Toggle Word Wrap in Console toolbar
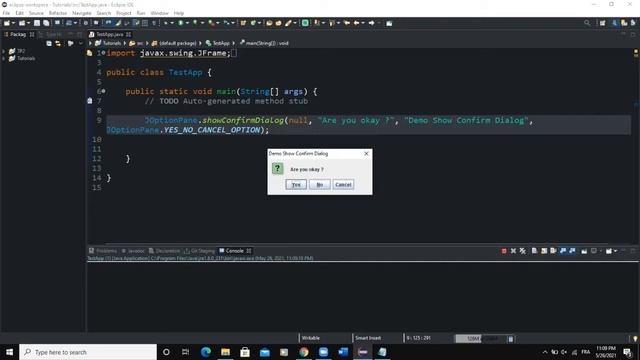 (x=553, y=251)
